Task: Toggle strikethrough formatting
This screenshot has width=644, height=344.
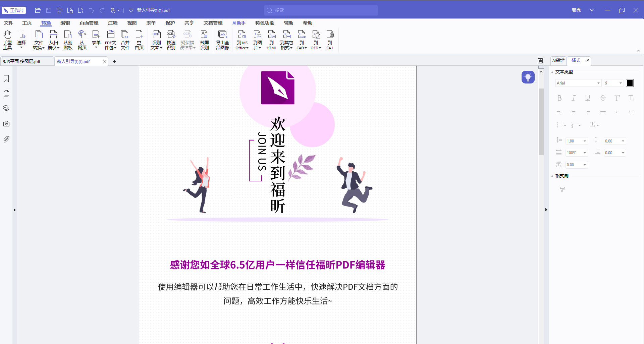Action: tap(603, 98)
